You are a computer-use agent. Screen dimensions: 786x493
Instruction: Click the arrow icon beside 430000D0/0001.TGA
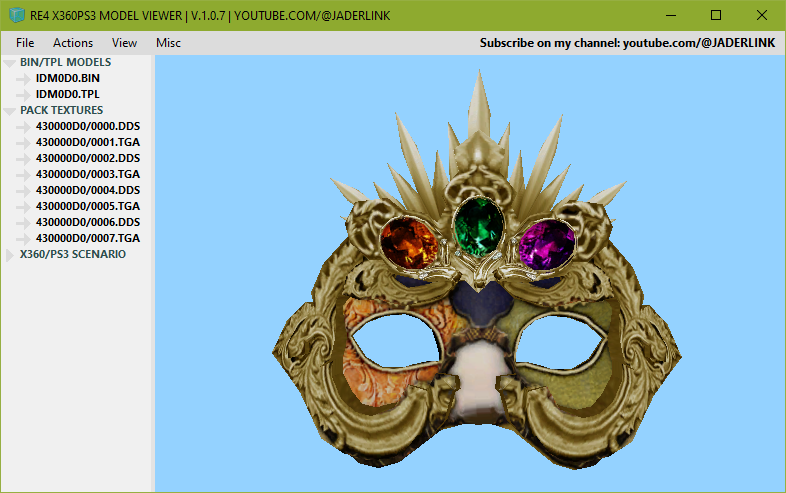click(24, 143)
